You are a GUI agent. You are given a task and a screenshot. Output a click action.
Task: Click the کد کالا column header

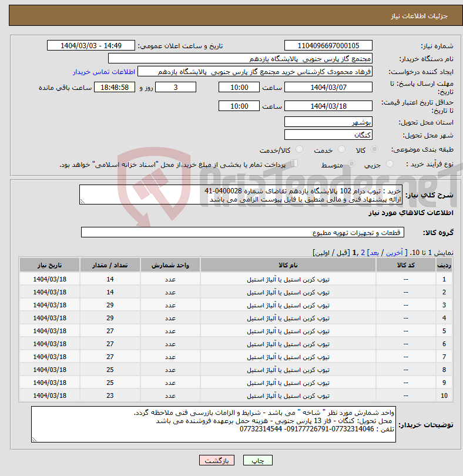(x=405, y=265)
